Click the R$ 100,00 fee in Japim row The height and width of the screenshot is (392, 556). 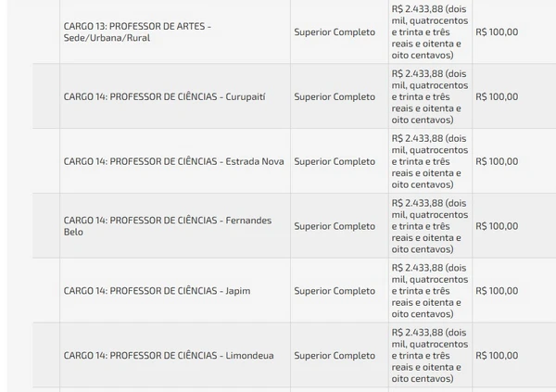point(496,290)
